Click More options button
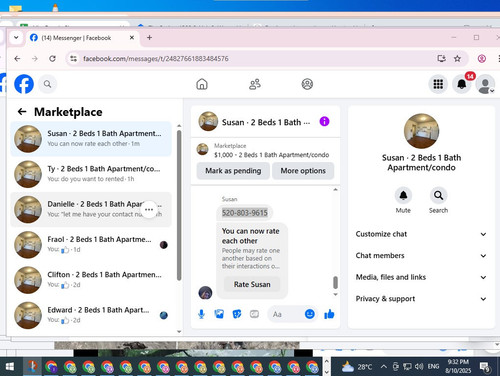 [303, 171]
